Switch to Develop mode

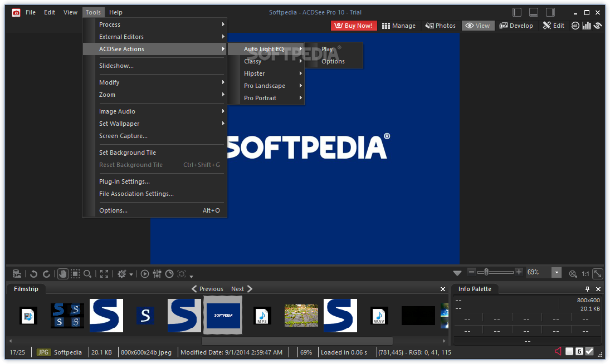(x=516, y=26)
